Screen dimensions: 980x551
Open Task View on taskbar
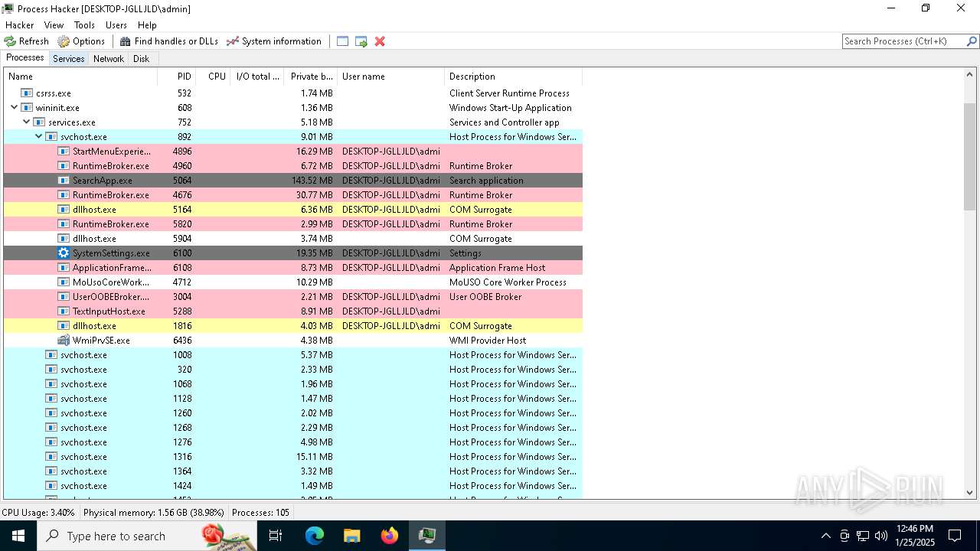[276, 536]
